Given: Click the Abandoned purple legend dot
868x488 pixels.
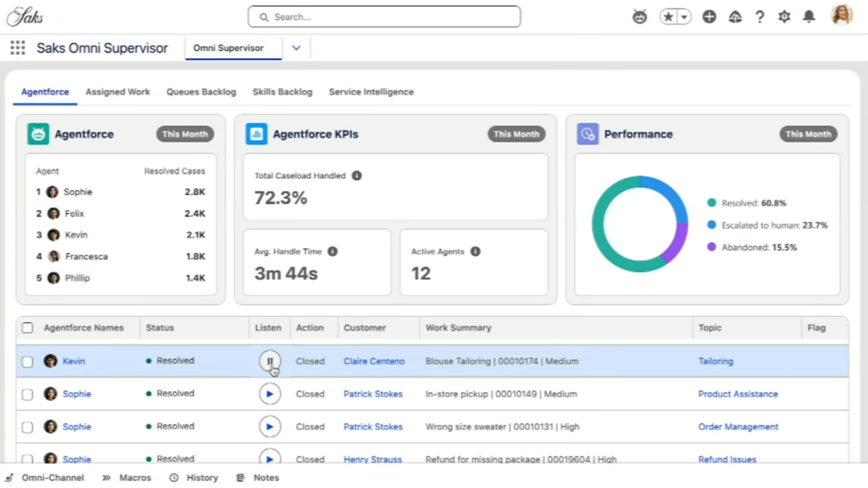Looking at the screenshot, I should click(711, 247).
